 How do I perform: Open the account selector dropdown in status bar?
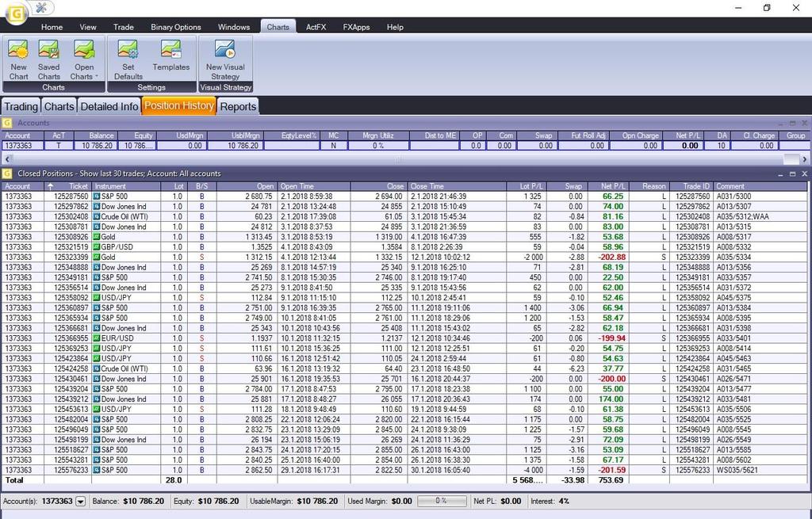coord(80,502)
